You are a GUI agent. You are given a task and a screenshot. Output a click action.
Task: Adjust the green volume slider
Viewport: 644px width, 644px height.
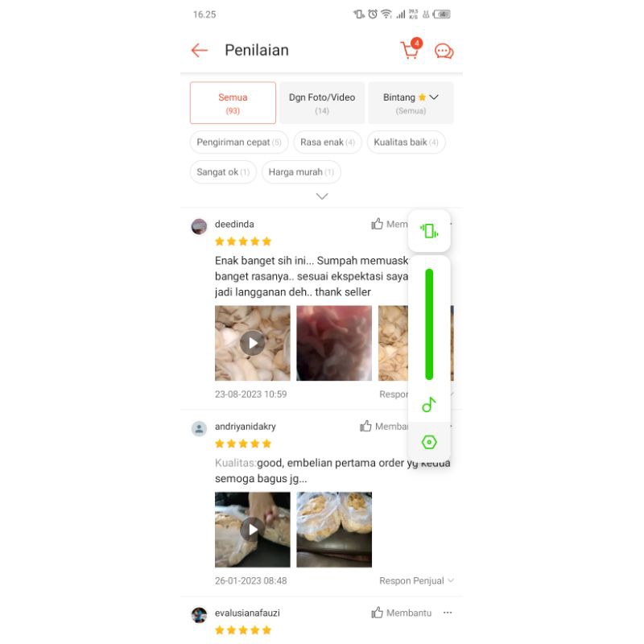click(429, 324)
